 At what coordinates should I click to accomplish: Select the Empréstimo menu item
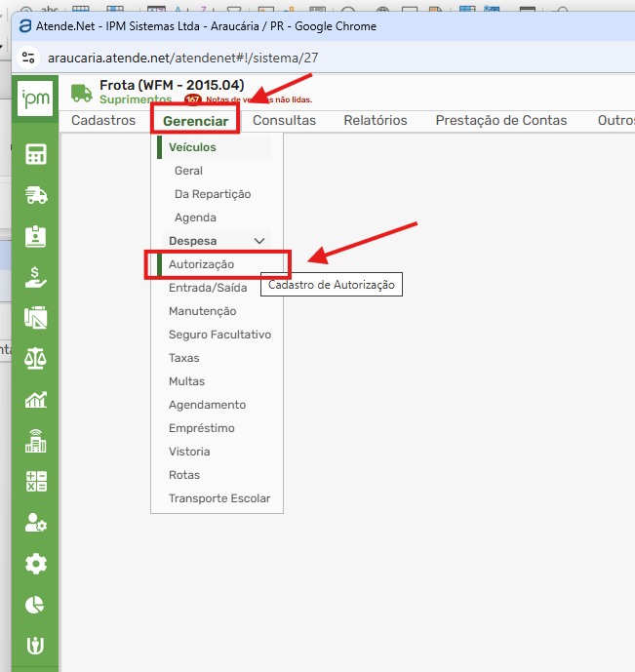(x=201, y=428)
